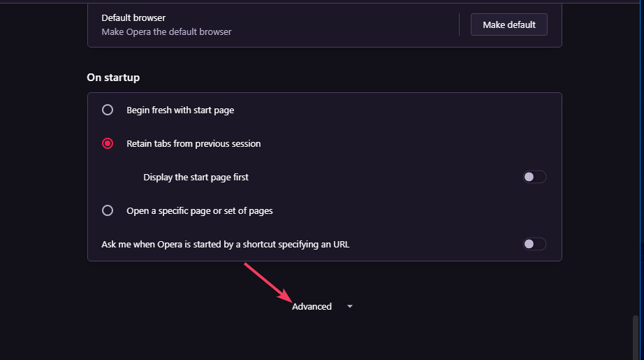The image size is (644, 360).
Task: Click the Display the start page first label
Action: (x=196, y=177)
